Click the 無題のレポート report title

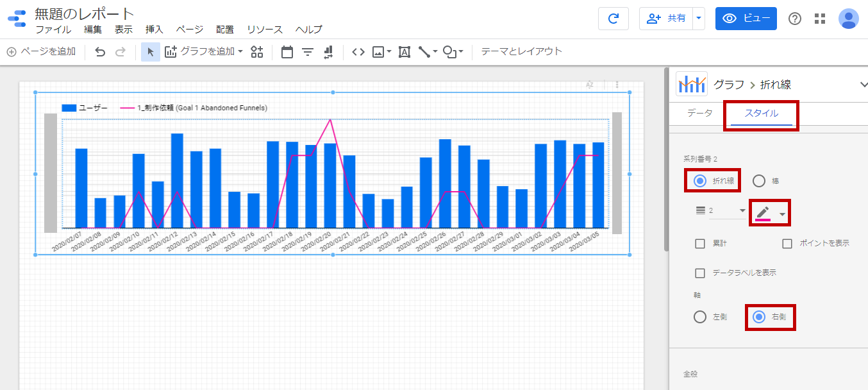(85, 13)
